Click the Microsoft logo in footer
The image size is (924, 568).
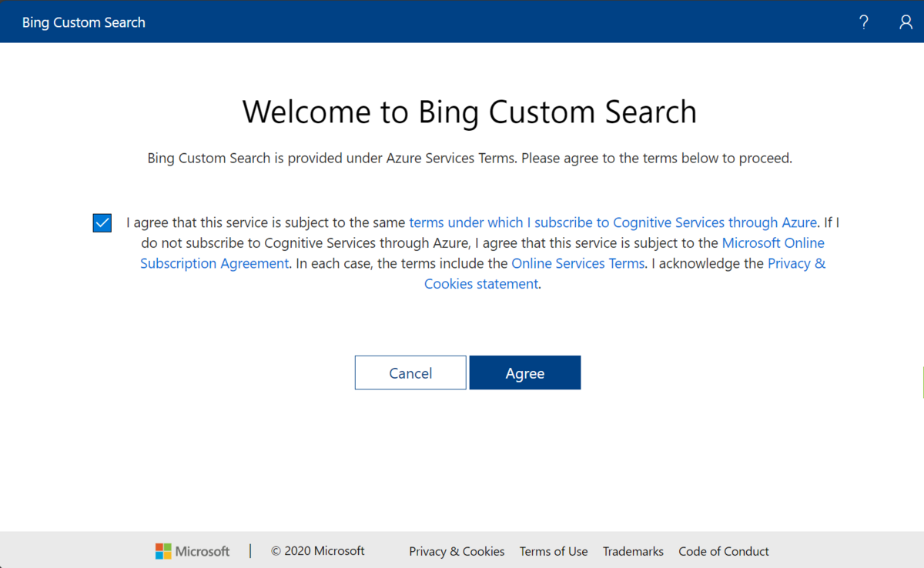tap(192, 551)
